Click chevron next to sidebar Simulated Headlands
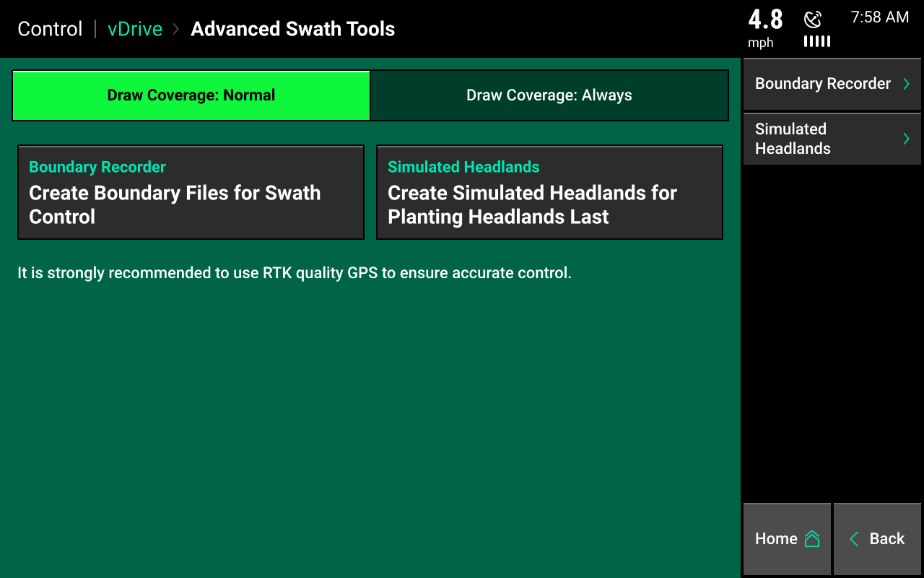 [907, 139]
